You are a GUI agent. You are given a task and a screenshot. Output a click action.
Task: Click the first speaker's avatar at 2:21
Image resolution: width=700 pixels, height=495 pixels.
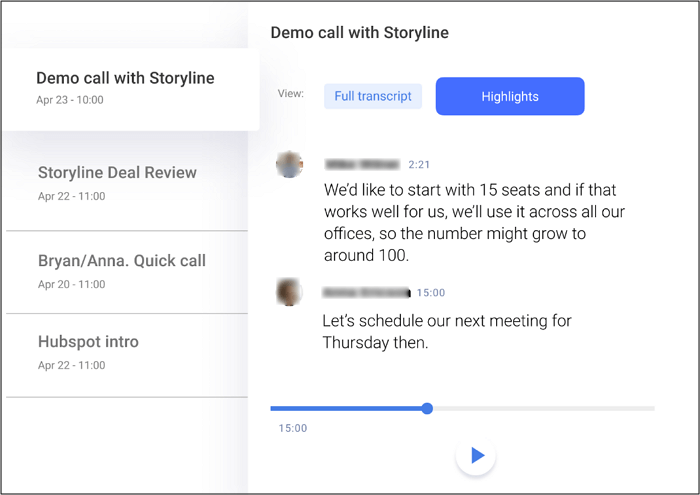pos(290,164)
